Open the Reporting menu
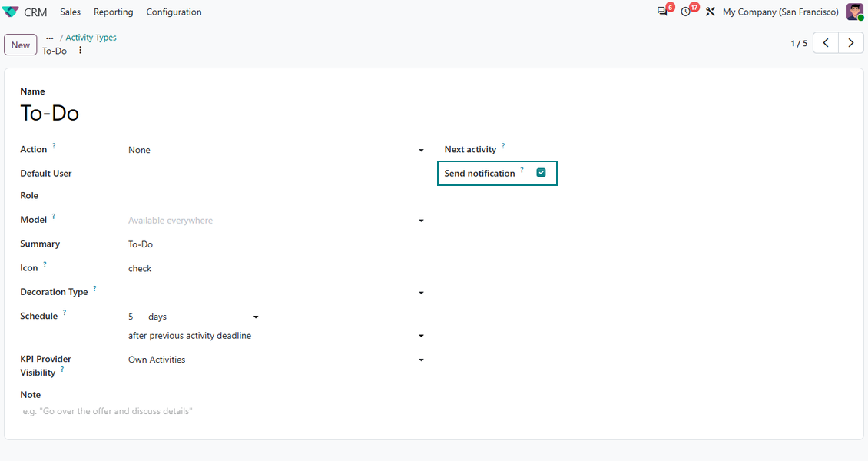 (114, 12)
